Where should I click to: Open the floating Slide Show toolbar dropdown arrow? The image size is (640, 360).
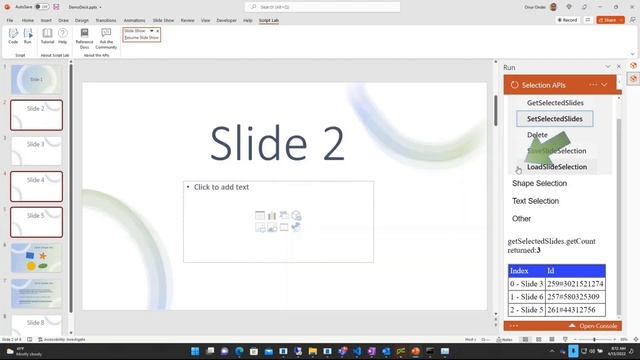[152, 31]
